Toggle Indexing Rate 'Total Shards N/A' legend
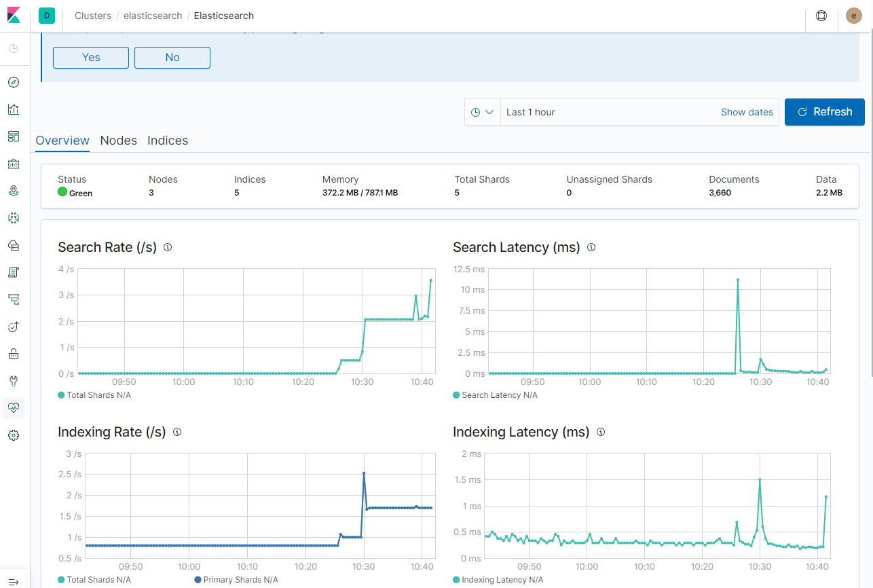The width and height of the screenshot is (873, 588). pyautogui.click(x=94, y=580)
